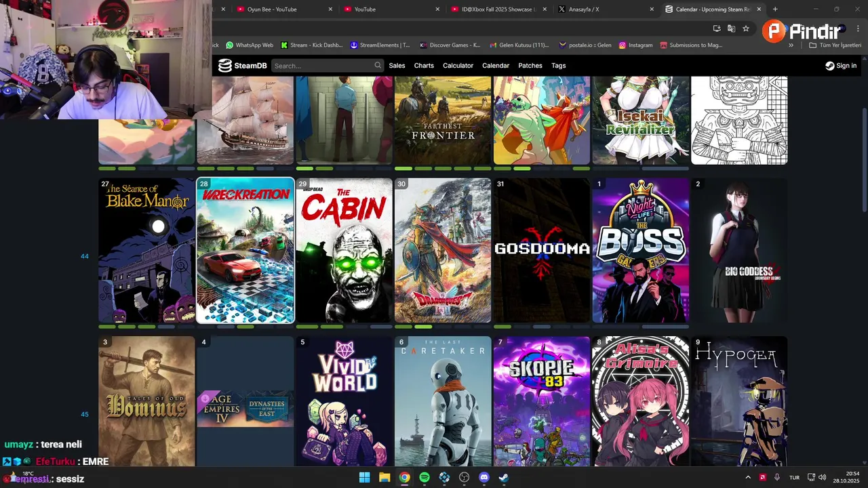The width and height of the screenshot is (868, 488).
Task: Click the TUR keyboard language indicator
Action: tap(794, 477)
